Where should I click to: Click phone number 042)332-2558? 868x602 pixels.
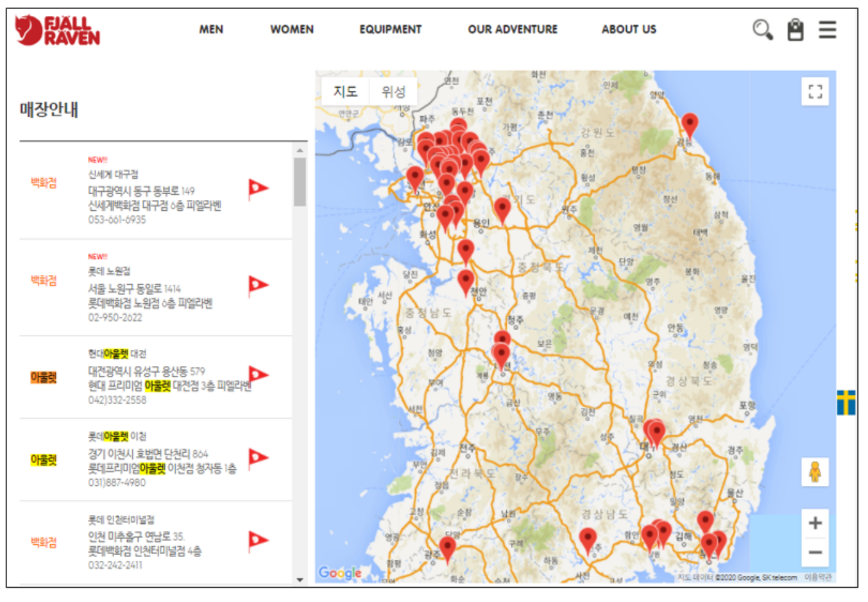pyautogui.click(x=117, y=400)
